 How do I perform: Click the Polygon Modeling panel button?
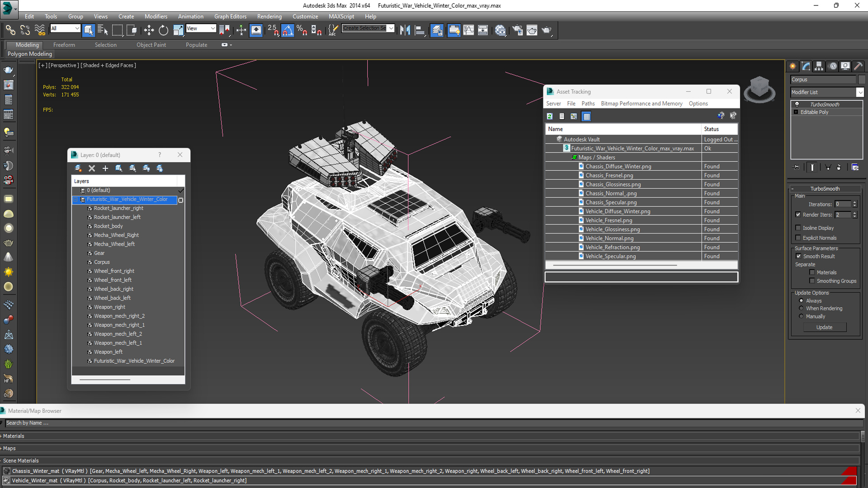[29, 54]
